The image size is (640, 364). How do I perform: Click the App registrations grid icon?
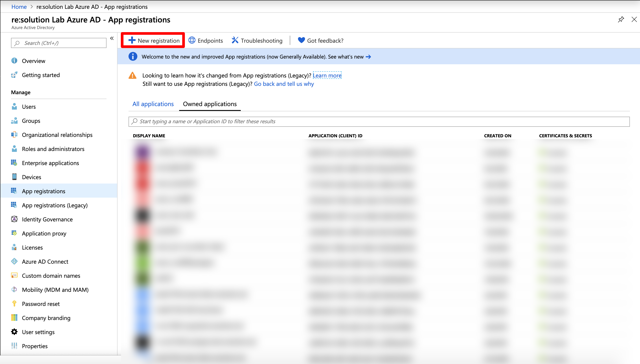[x=14, y=191]
